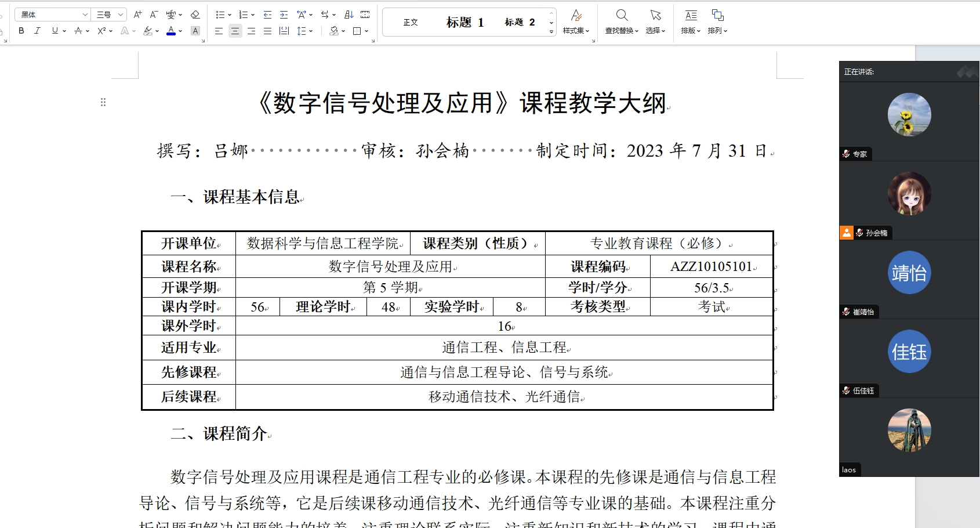Viewport: 980px width, 528px height.
Task: Toggle italic formatting
Action: (37, 31)
